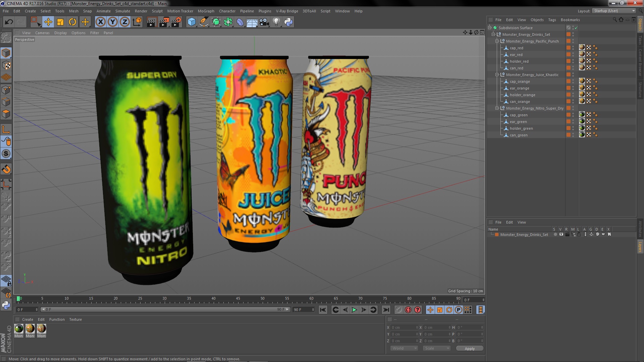
Task: Toggle visibility dots for can_orange
Action: tap(573, 102)
